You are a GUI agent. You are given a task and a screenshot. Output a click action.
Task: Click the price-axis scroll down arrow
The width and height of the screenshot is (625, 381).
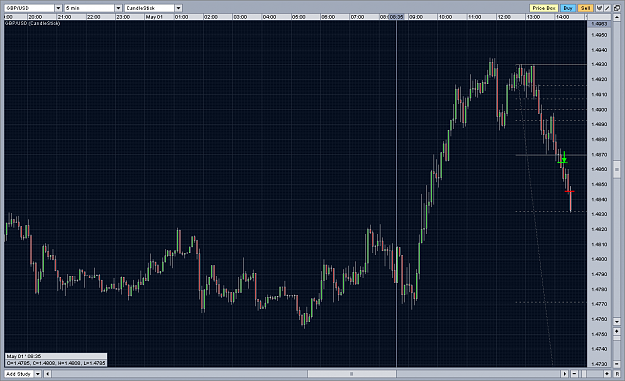(617, 321)
